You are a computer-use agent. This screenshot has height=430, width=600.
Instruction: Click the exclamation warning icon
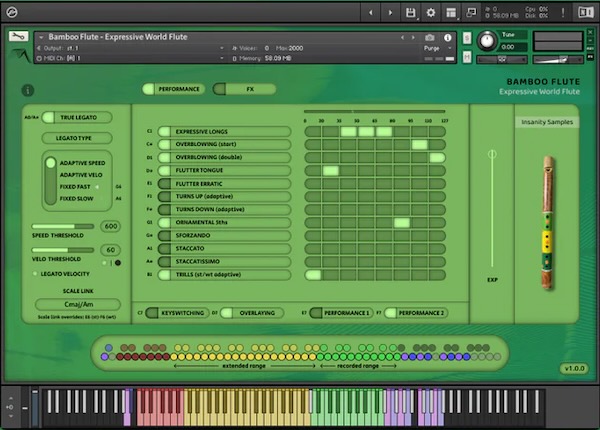[562, 13]
